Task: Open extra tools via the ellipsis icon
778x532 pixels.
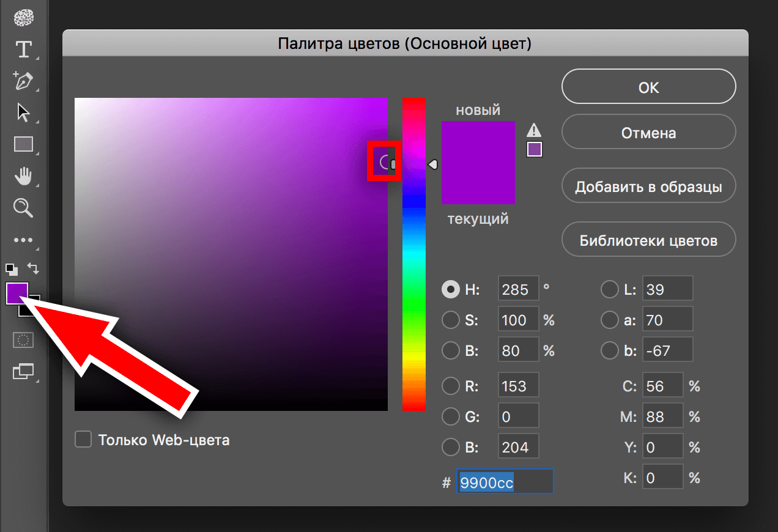Action: (23, 240)
